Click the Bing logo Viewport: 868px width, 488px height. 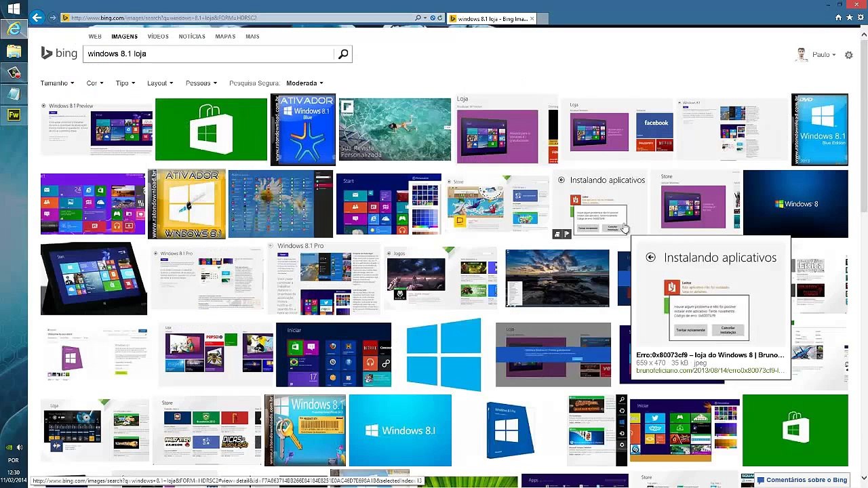click(59, 54)
